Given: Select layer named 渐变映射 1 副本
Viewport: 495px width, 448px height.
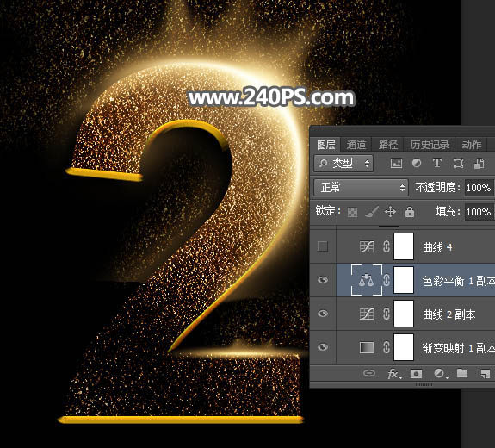Looking at the screenshot, I should point(458,348).
